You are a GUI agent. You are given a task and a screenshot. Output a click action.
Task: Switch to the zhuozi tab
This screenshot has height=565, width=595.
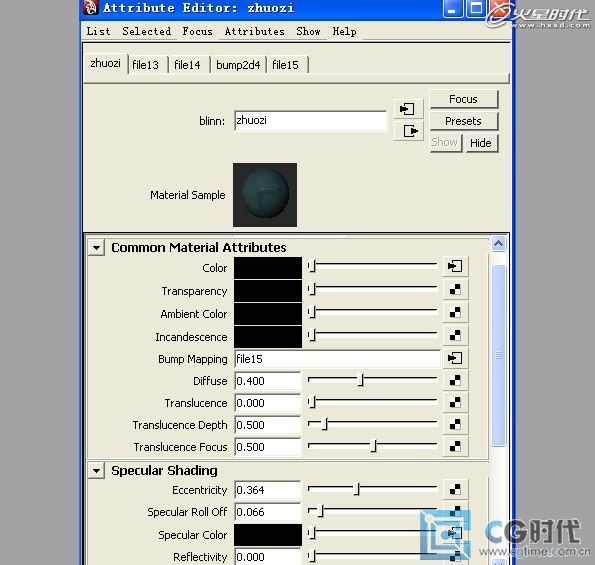pyautogui.click(x=105, y=63)
